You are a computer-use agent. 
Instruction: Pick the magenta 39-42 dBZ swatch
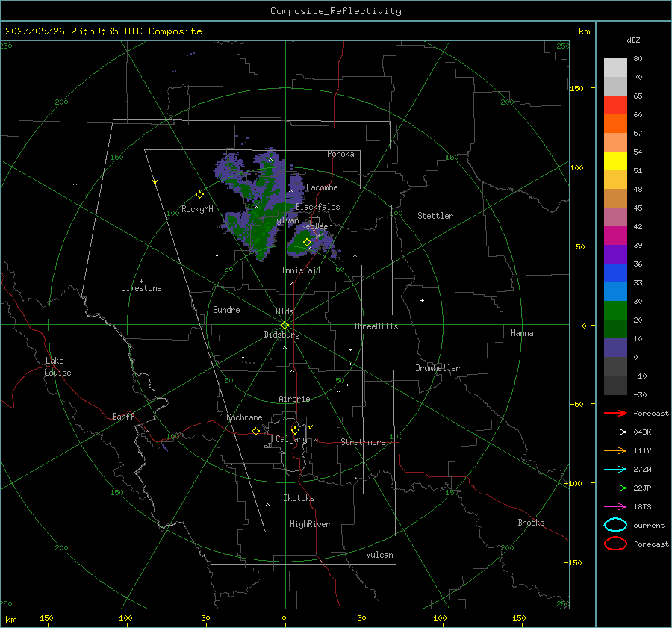point(615,235)
